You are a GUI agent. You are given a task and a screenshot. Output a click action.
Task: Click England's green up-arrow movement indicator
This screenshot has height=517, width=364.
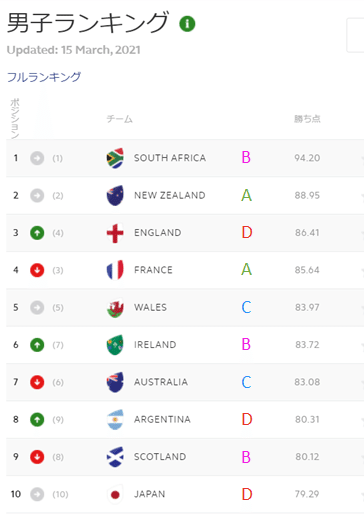tap(37, 233)
